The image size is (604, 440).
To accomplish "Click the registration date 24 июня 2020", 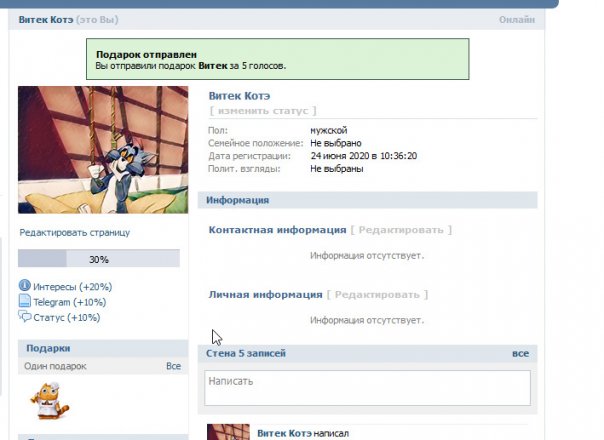I will click(x=364, y=156).
